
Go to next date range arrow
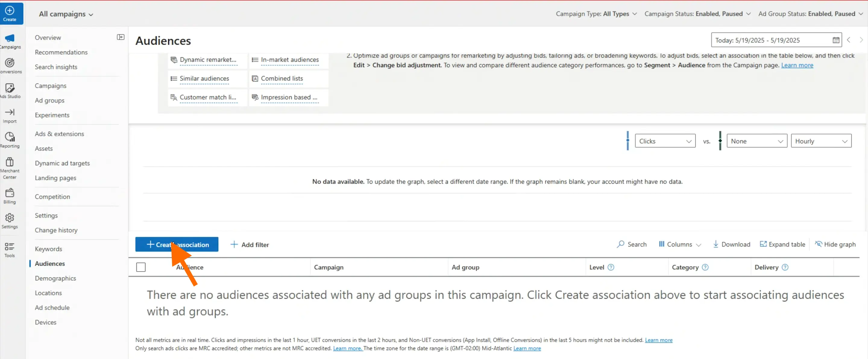coord(861,40)
